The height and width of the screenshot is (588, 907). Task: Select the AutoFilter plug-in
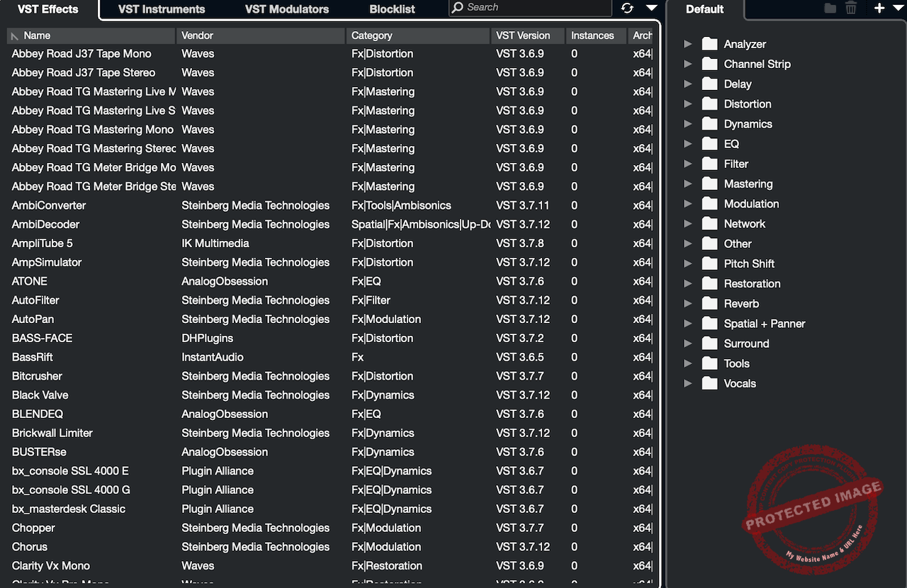(330, 300)
